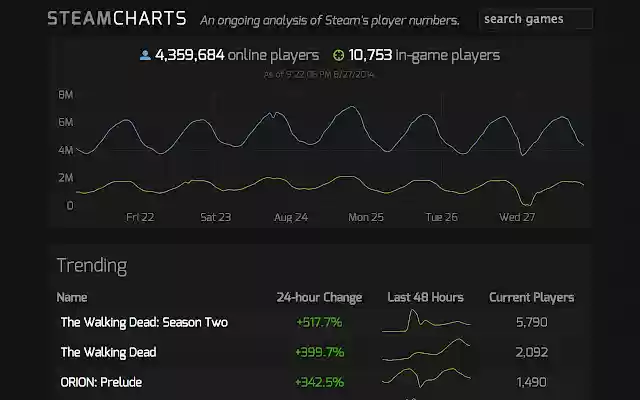Click the 4,359,684 online players count
This screenshot has width=640, height=400.
pos(190,55)
